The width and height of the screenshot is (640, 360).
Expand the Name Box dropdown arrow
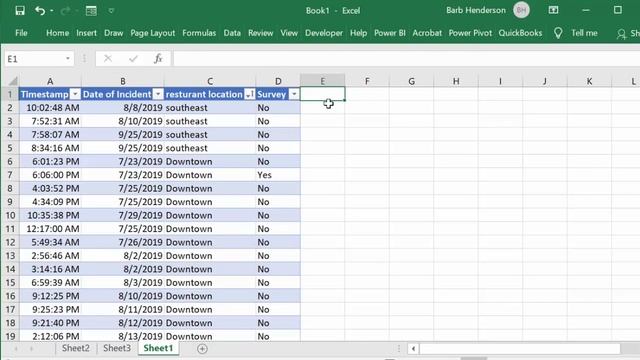coord(68,59)
